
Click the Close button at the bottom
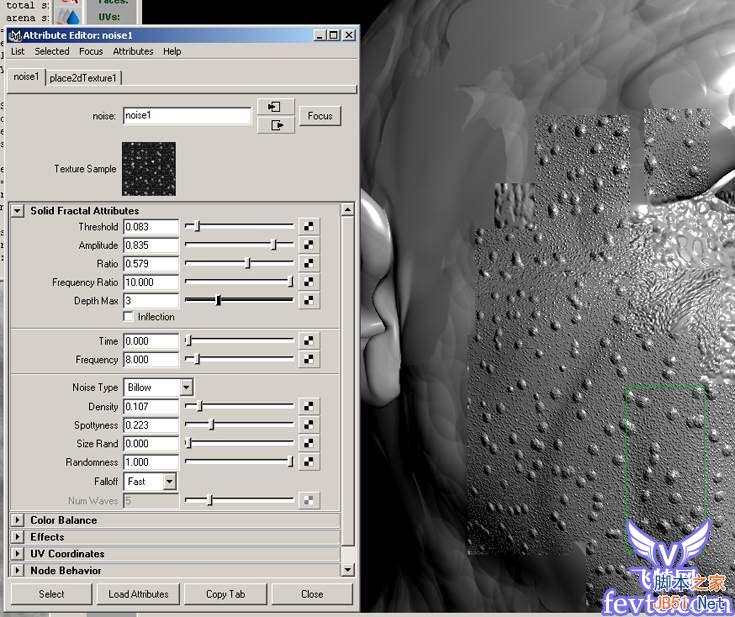[x=312, y=594]
